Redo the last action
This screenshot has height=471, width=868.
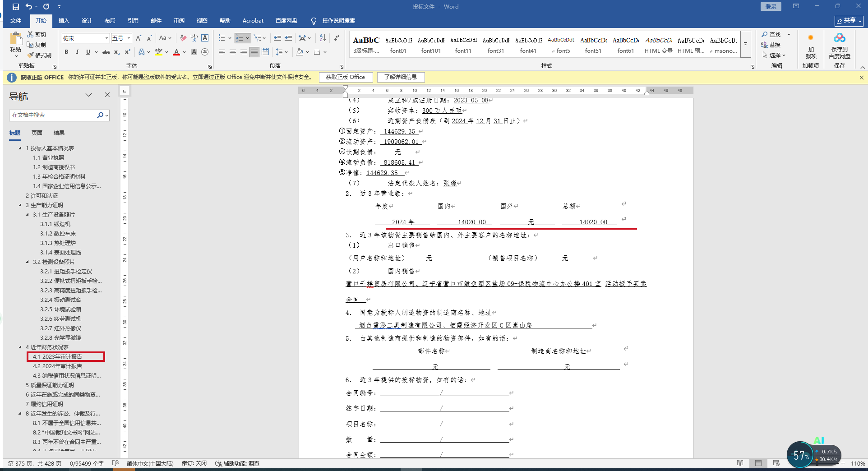pos(46,7)
